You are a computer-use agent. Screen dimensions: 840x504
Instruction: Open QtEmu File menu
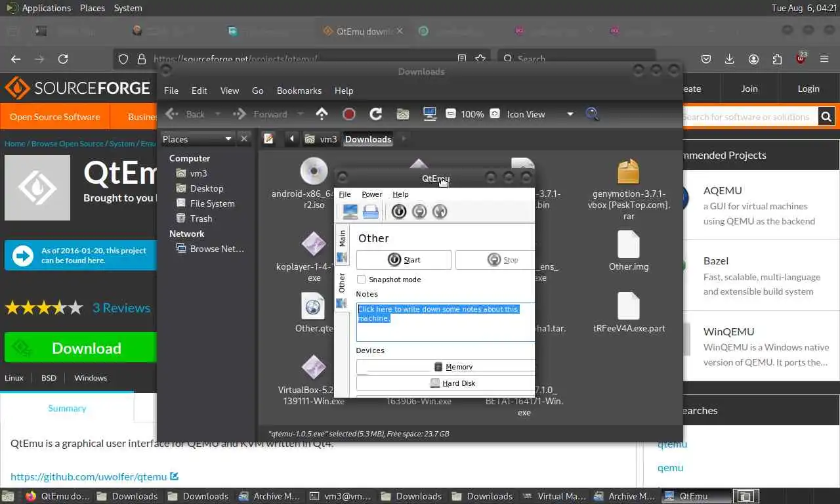click(x=345, y=194)
